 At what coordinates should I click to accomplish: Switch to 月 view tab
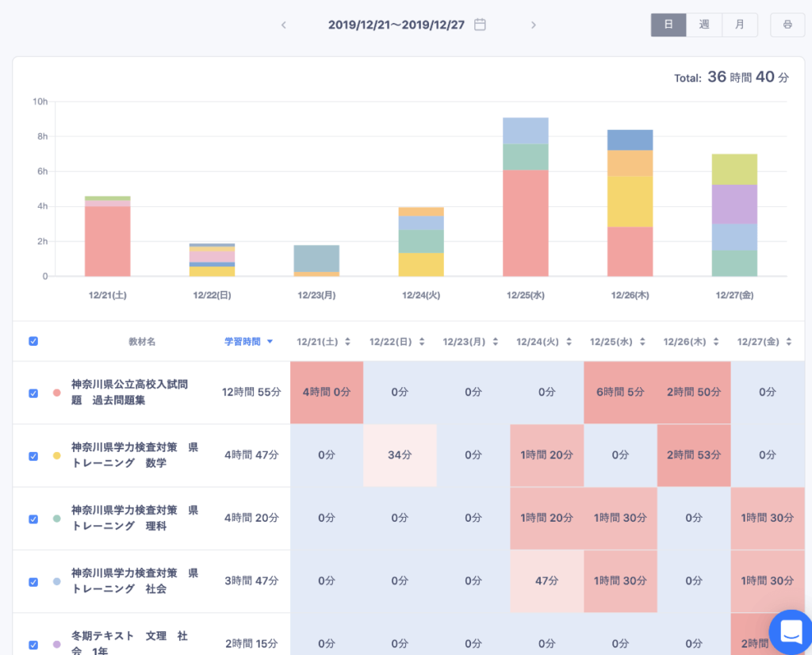tap(739, 25)
